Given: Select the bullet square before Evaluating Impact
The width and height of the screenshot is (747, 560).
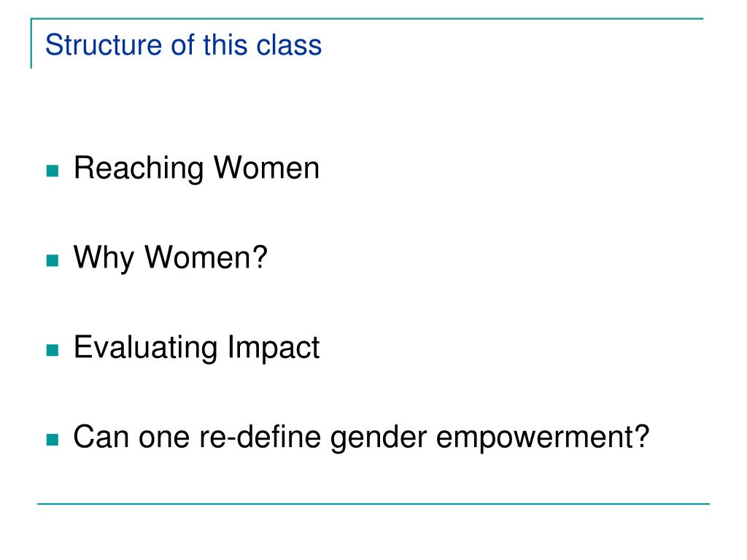Looking at the screenshot, I should pyautogui.click(x=53, y=350).
